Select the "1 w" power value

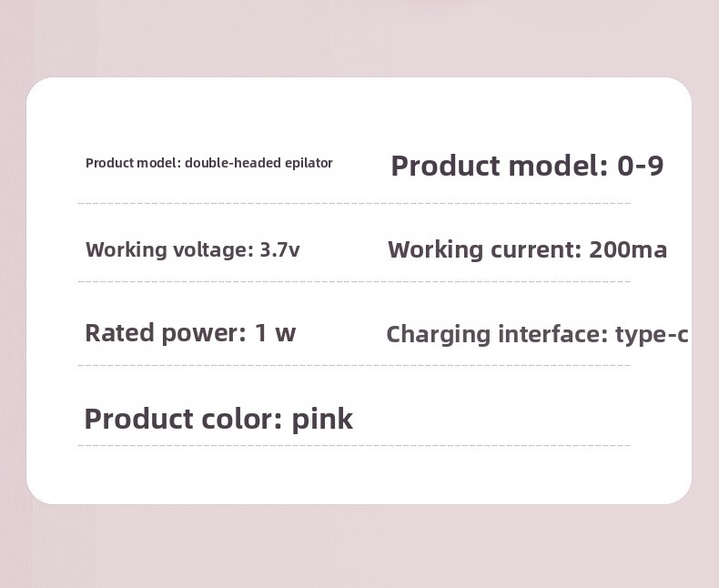pyautogui.click(x=275, y=333)
